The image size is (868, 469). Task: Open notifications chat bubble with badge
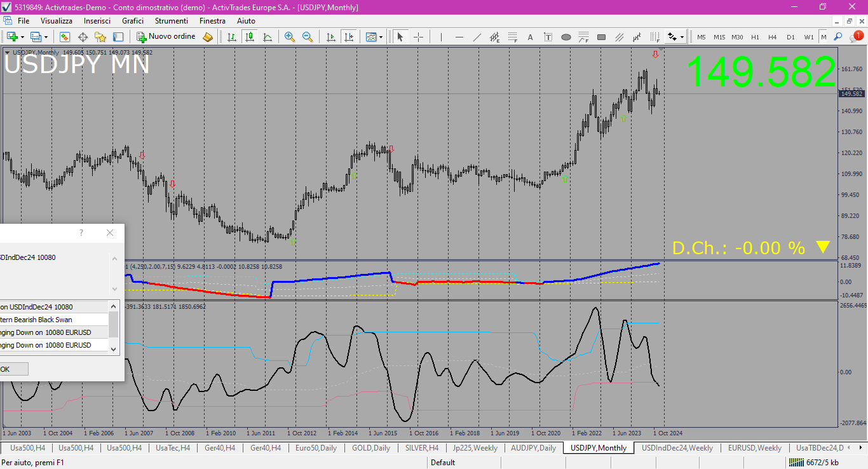856,37
